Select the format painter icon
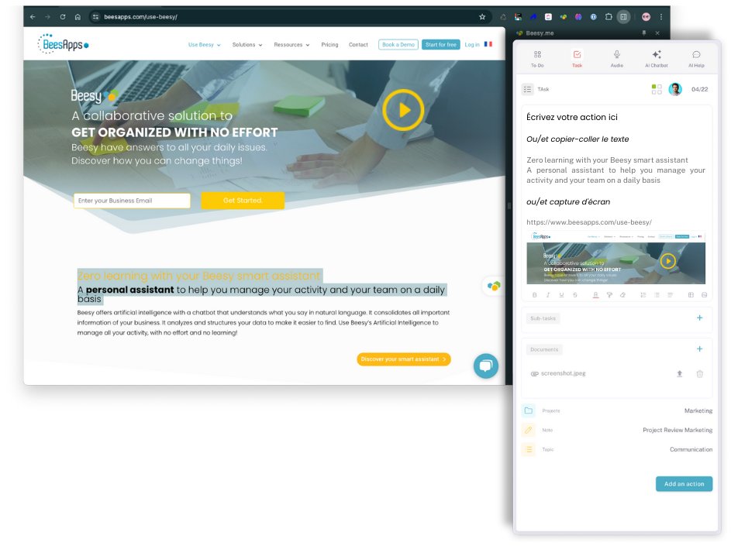 [x=609, y=295]
